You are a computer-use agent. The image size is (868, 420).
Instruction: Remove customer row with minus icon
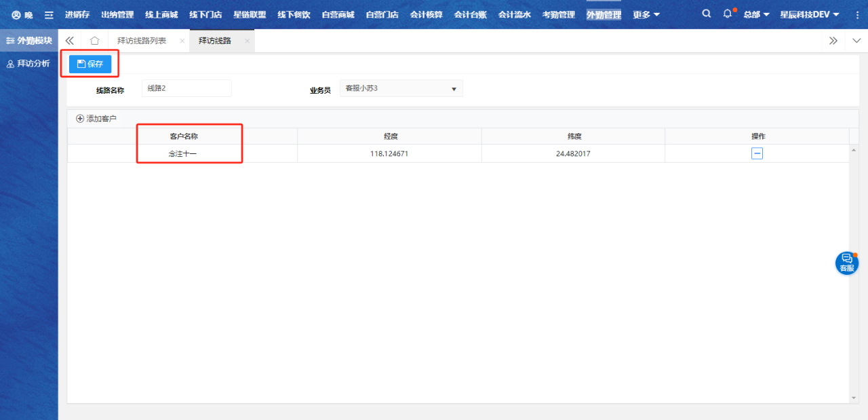pos(757,154)
